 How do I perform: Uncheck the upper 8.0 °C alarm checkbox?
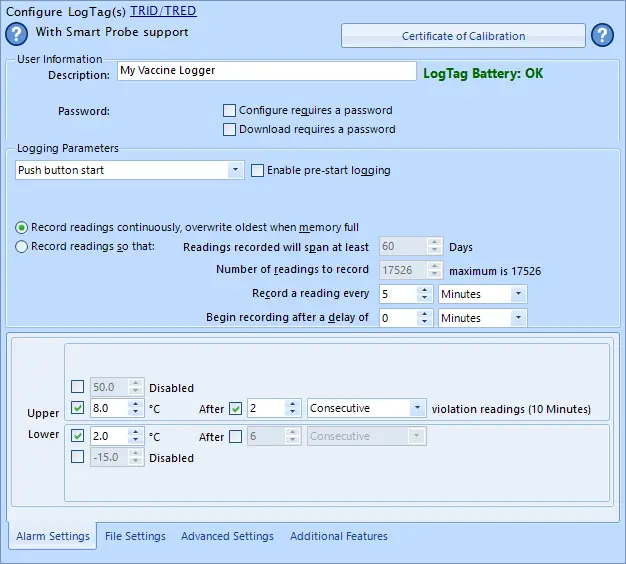(78, 408)
